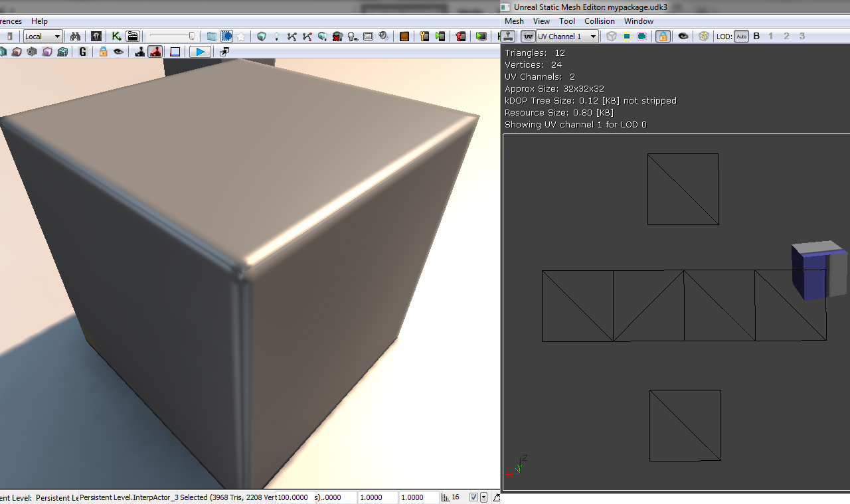The image size is (850, 504).
Task: Adjust the toolbar slider handle
Action: [192, 37]
